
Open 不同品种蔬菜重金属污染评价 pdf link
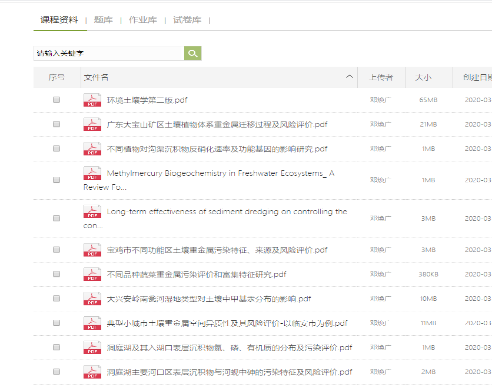click(196, 274)
